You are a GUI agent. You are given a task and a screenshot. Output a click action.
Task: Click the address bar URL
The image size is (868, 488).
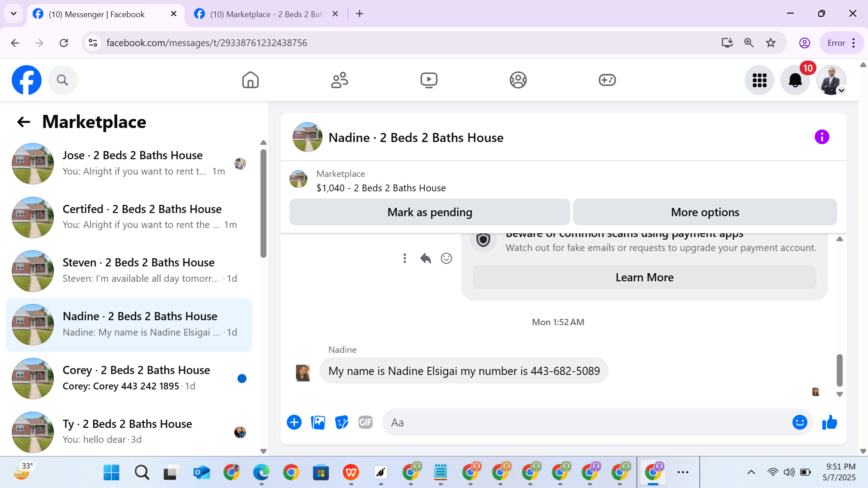[207, 43]
